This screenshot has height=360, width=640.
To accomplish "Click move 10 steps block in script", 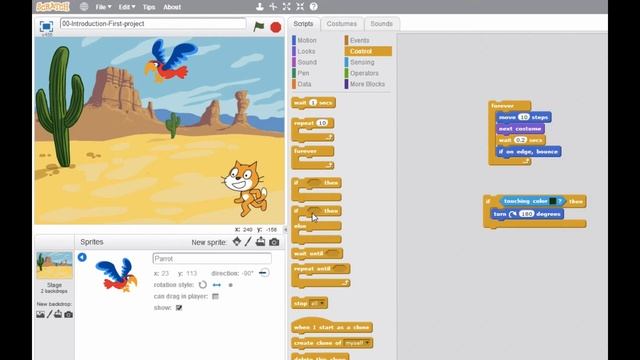I will pyautogui.click(x=524, y=117).
